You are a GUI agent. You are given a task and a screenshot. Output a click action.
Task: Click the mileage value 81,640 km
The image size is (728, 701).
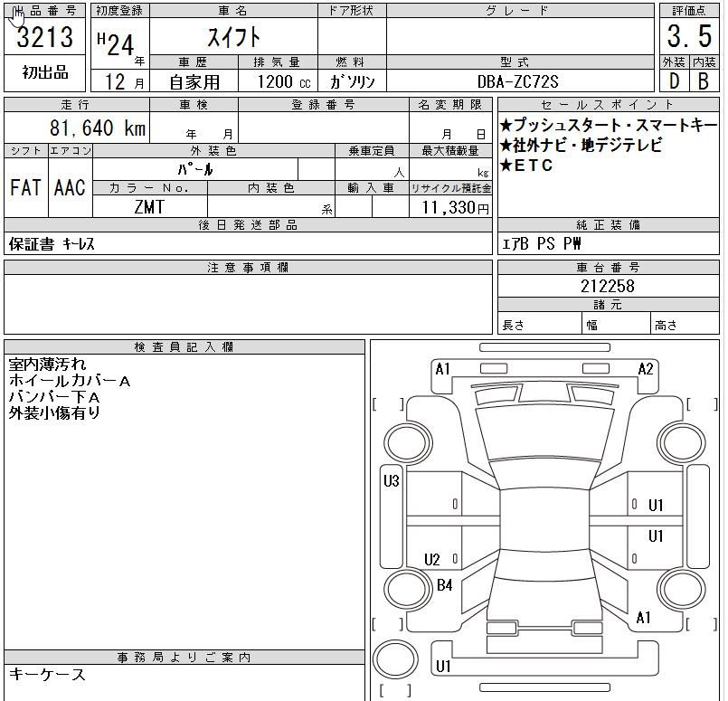point(96,128)
